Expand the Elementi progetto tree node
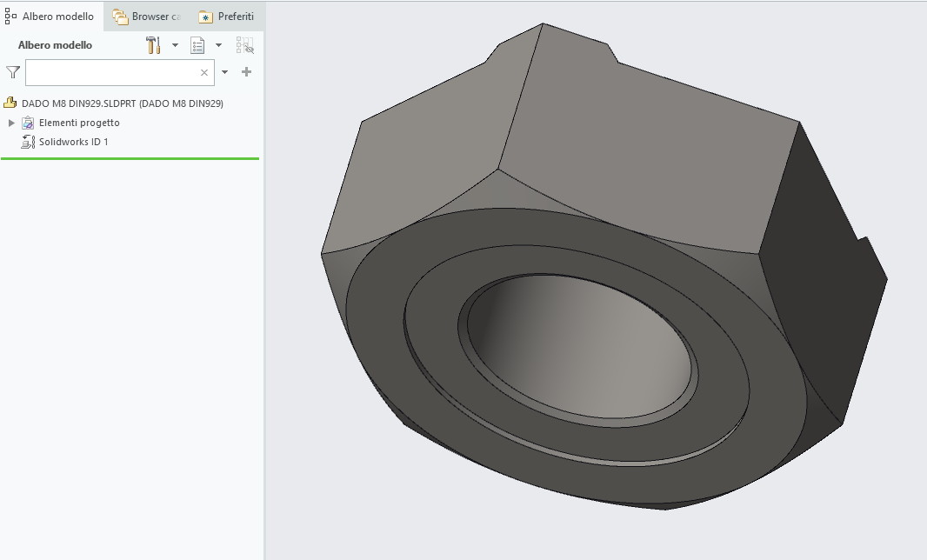927x560 pixels. pyautogui.click(x=11, y=123)
